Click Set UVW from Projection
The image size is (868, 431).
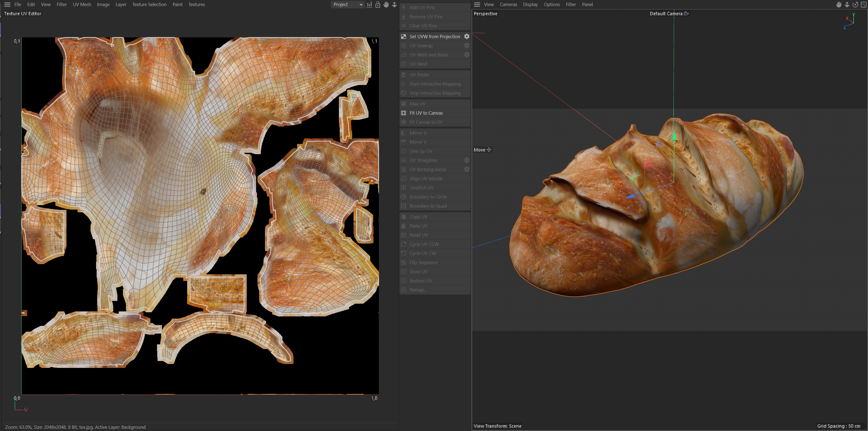[434, 36]
